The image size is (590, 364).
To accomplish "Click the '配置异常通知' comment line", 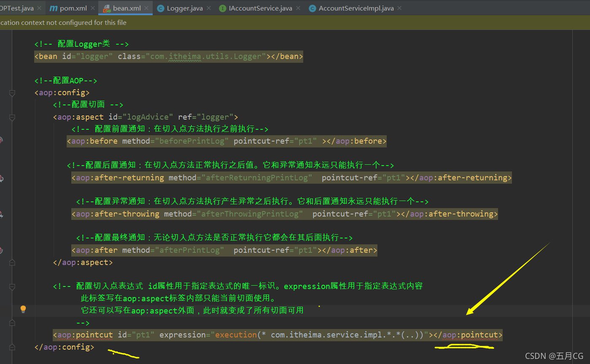I will (x=252, y=201).
